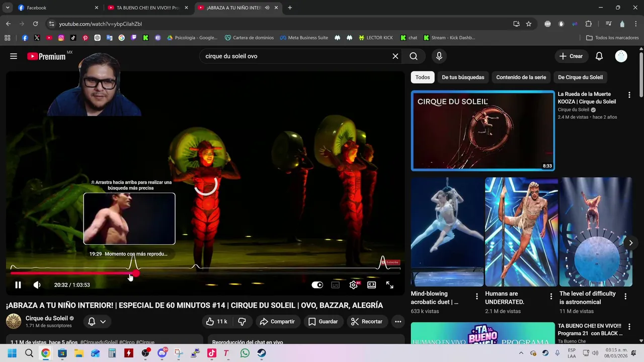Start voice search with microphone
Image resolution: width=644 pixels, height=362 pixels.
click(439, 56)
